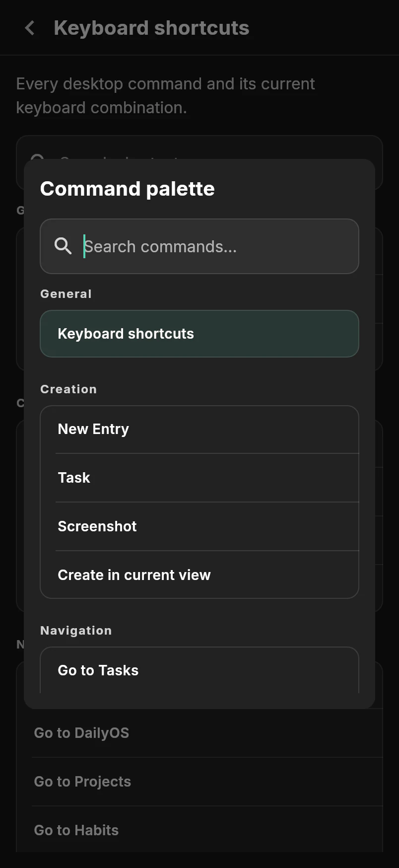Select the Screenshot command
Viewport: 399px width, 868px height.
coord(199,526)
